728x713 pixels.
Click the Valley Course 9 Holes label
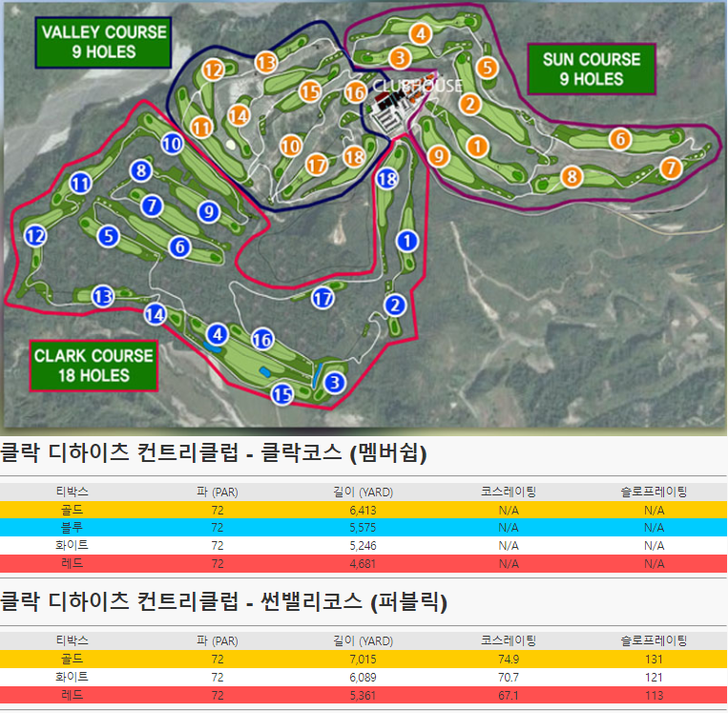tap(104, 42)
